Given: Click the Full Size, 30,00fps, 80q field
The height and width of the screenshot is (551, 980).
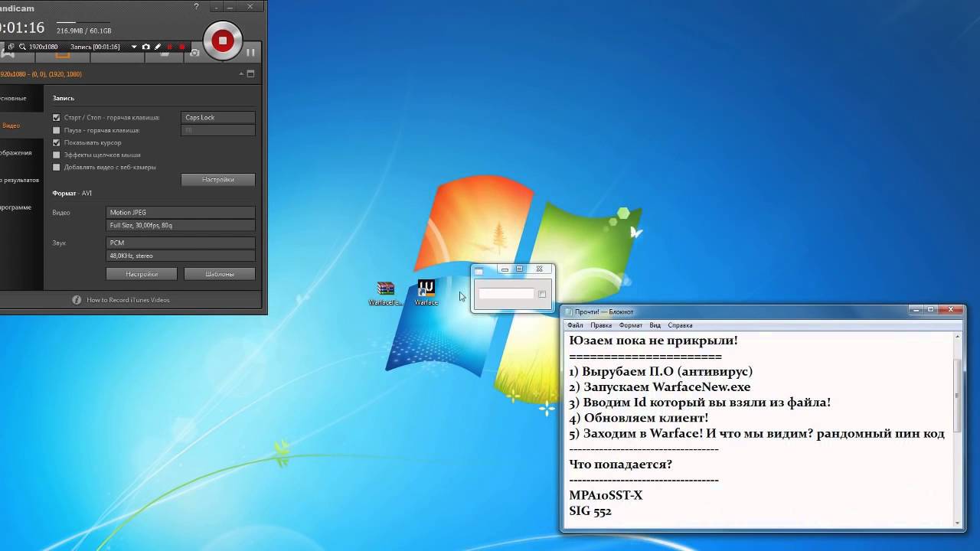Looking at the screenshot, I should pyautogui.click(x=181, y=225).
